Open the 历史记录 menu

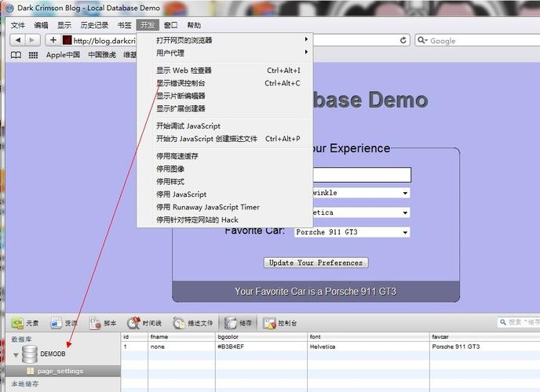coord(94,25)
